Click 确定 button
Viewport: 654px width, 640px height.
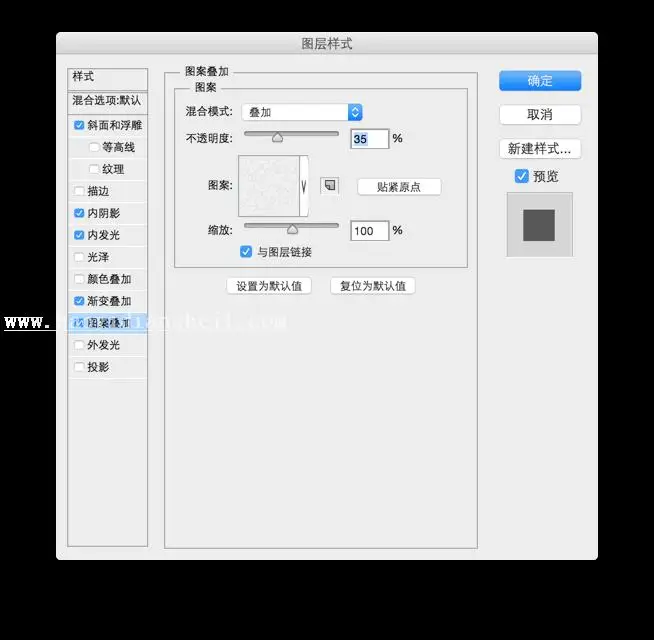tap(540, 81)
